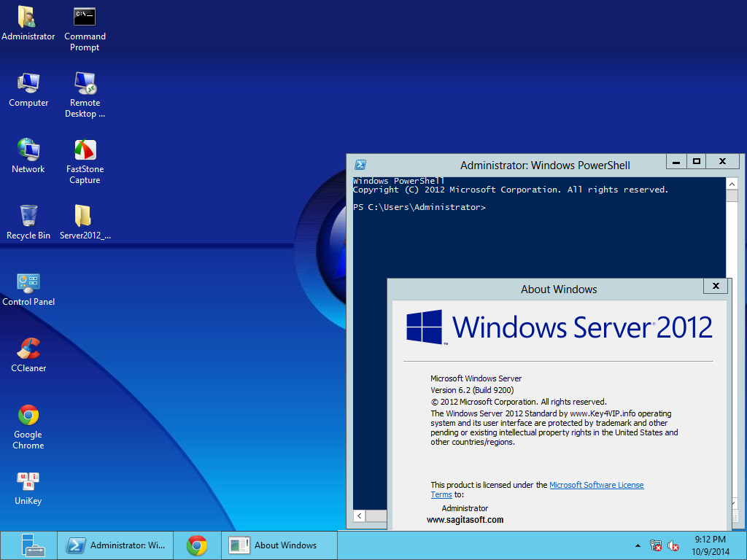Open the Server2012_ folder on desktop
This screenshot has width=747, height=560.
tap(85, 222)
